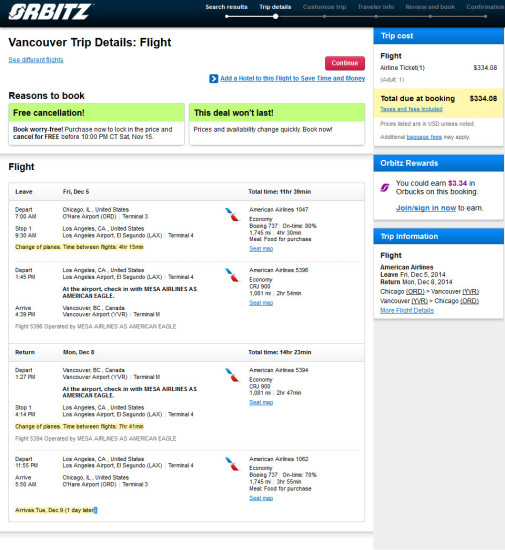505x550 pixels.
Task: Open See different flights link
Action: click(x=36, y=60)
